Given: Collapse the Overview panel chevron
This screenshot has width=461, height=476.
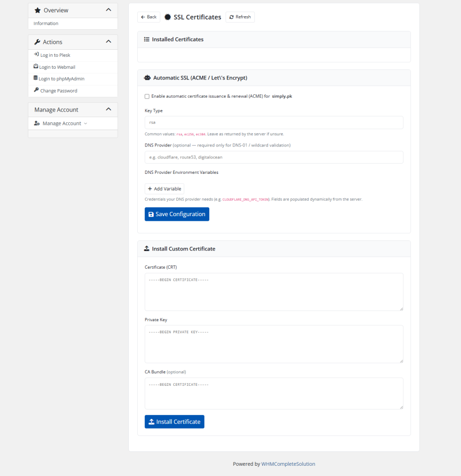Looking at the screenshot, I should click(108, 10).
